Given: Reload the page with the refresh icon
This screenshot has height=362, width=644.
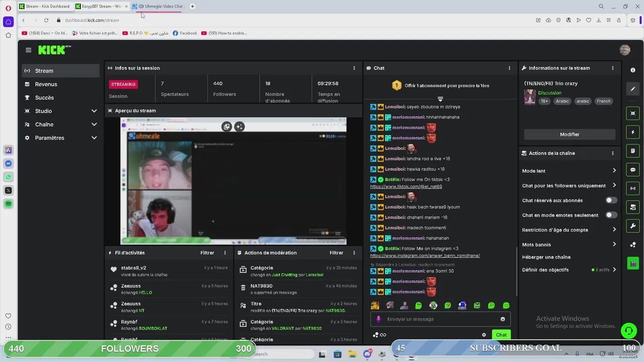Looking at the screenshot, I should (x=46, y=20).
